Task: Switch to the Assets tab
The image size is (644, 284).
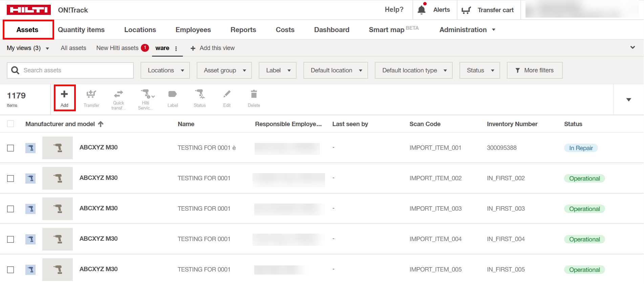Action: 27,30
